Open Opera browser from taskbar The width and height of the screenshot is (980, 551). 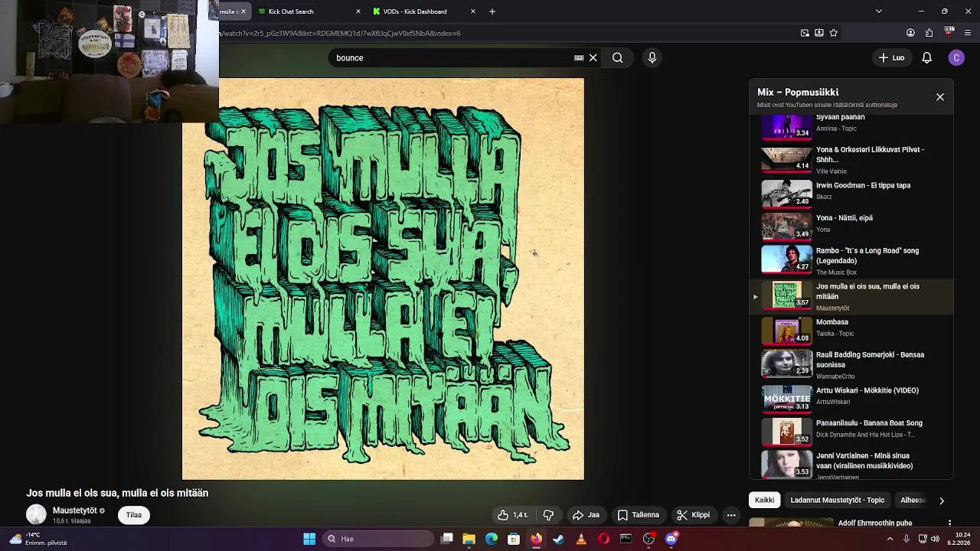coord(604,539)
